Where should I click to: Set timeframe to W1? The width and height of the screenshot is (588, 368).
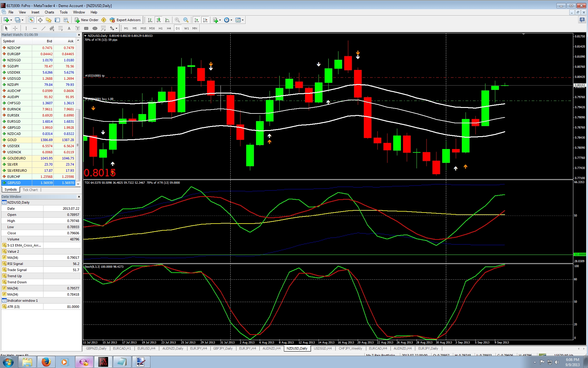(187, 28)
